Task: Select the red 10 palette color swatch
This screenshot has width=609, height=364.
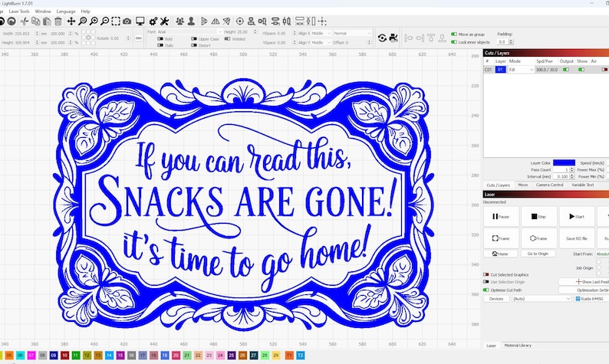Action: pos(65,355)
